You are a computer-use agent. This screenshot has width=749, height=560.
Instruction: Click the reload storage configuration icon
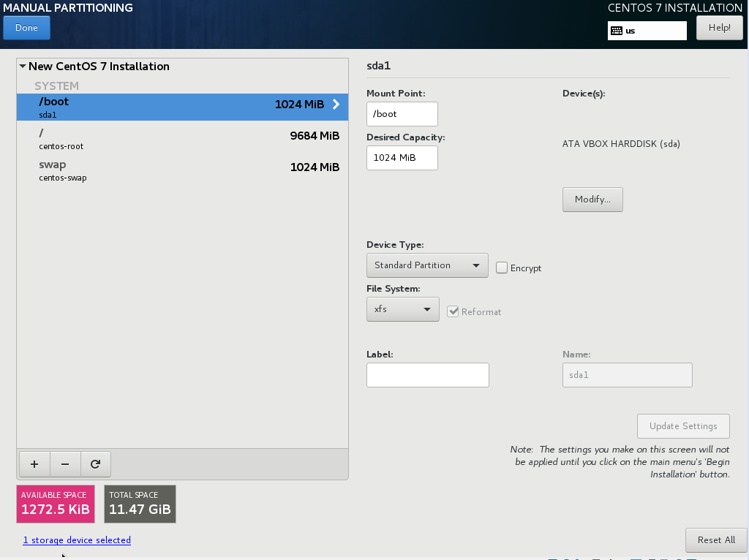coord(95,463)
